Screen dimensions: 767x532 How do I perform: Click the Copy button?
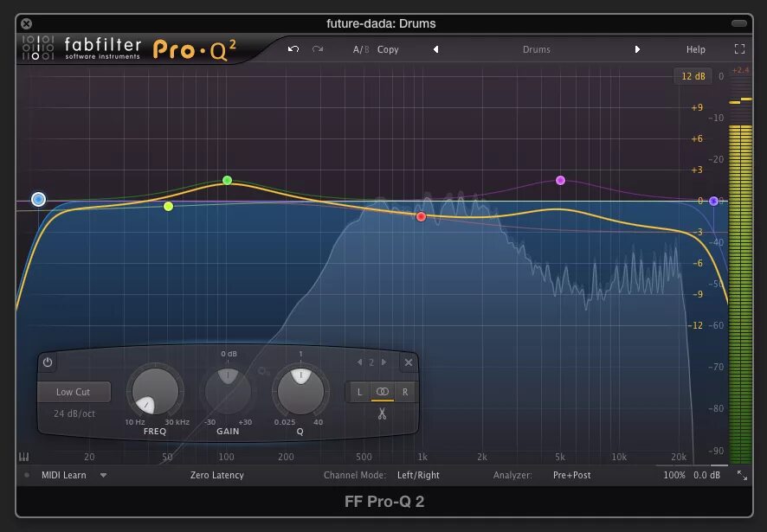click(387, 49)
